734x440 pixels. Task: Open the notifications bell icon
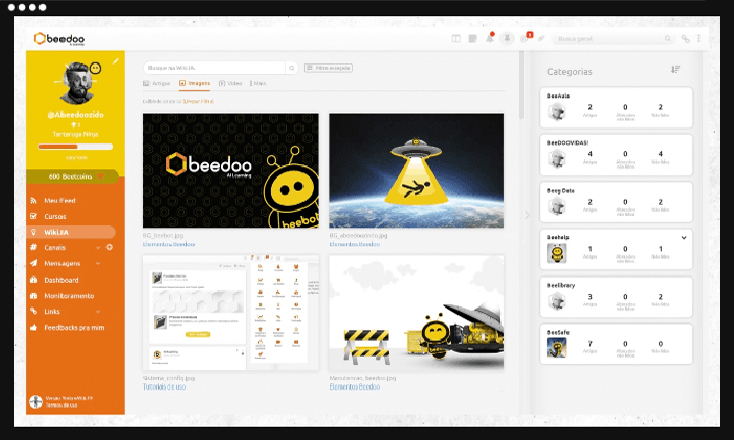coord(490,38)
